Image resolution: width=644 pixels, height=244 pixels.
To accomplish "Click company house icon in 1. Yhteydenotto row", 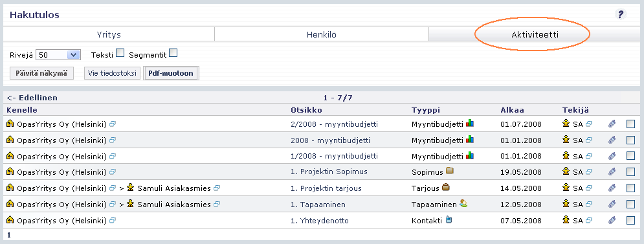I will [10, 220].
